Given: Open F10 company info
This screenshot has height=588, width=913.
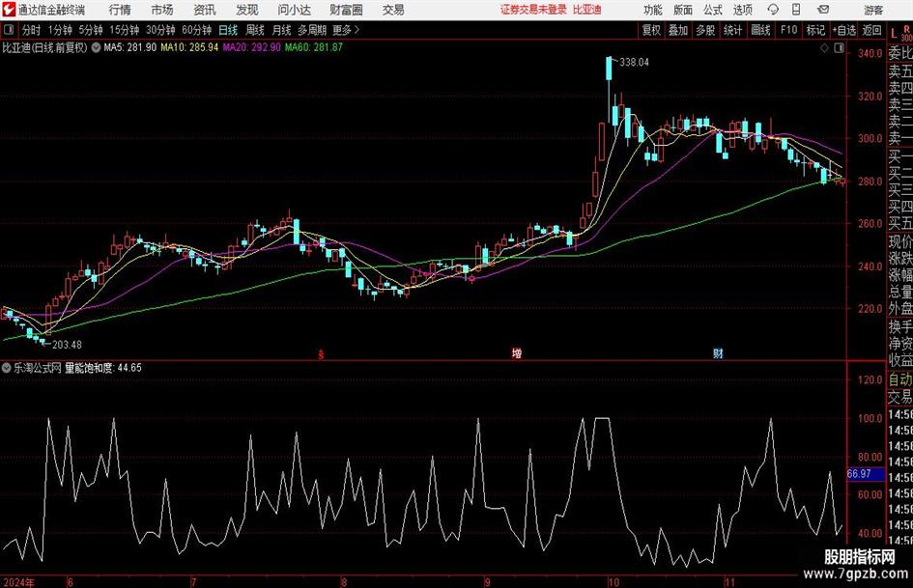Looking at the screenshot, I should point(789,30).
